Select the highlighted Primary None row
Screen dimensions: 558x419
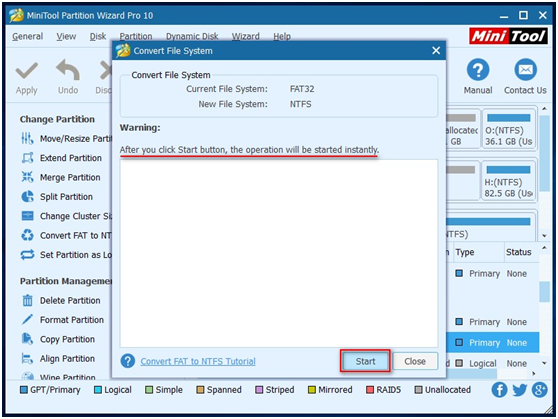(493, 342)
